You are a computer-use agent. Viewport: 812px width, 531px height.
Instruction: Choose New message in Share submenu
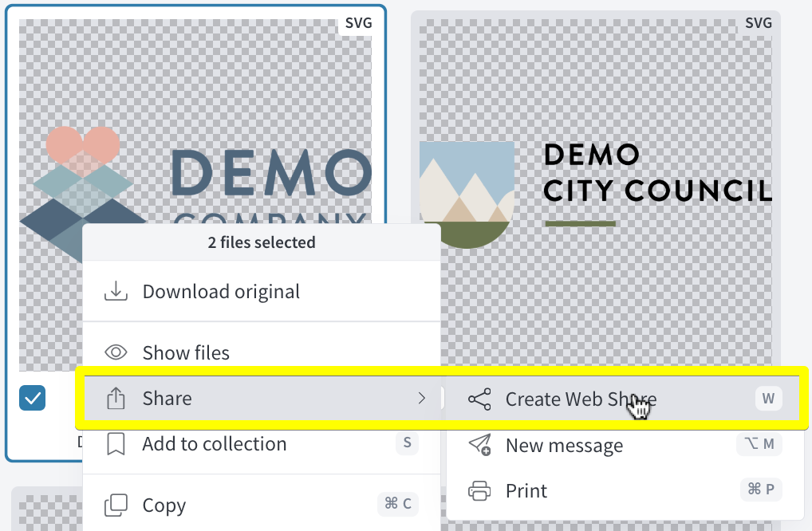625,445
